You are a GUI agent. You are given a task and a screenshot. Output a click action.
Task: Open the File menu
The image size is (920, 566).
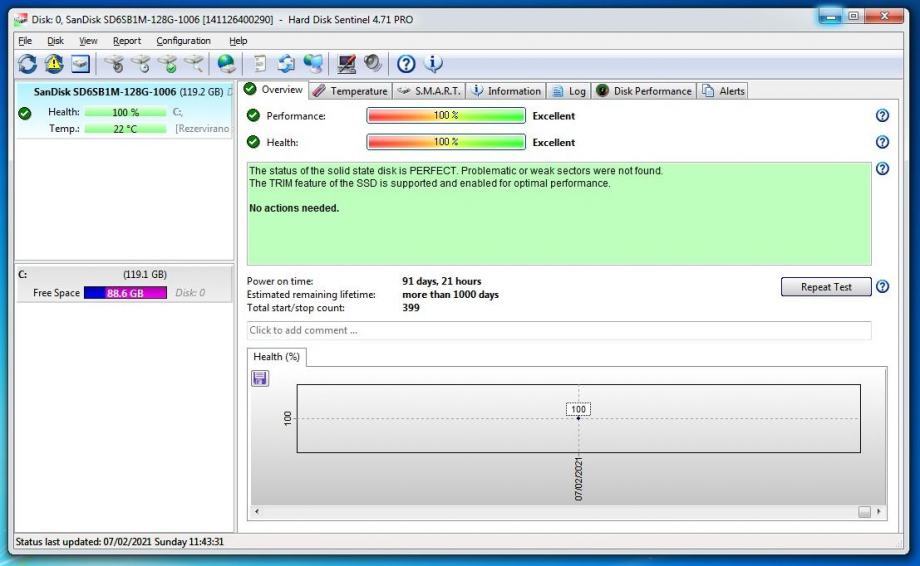click(x=25, y=40)
